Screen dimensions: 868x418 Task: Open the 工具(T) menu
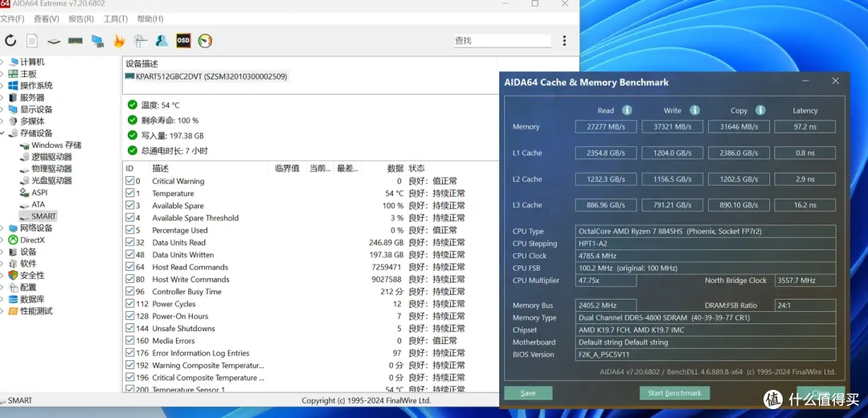tap(115, 18)
